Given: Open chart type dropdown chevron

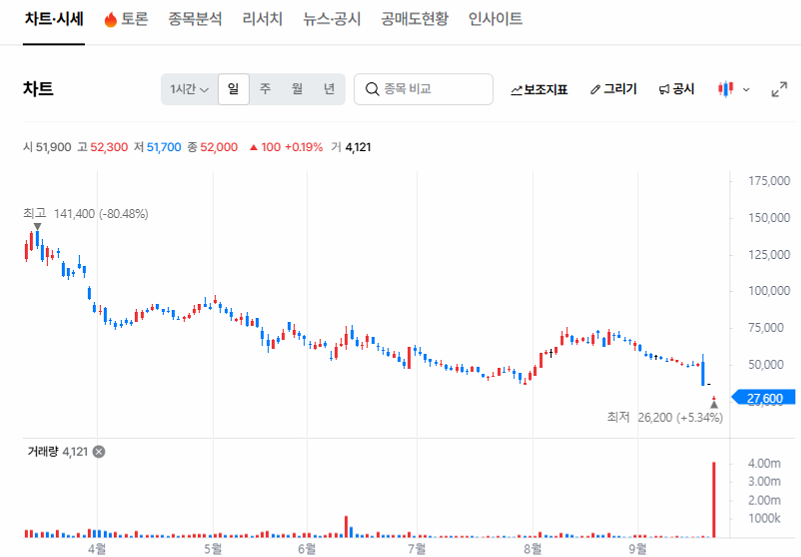Looking at the screenshot, I should [x=746, y=89].
